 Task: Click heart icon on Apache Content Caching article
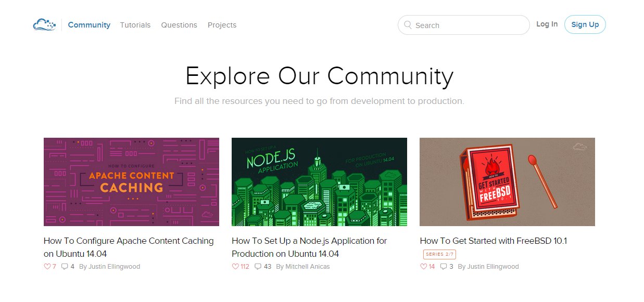pyautogui.click(x=47, y=267)
